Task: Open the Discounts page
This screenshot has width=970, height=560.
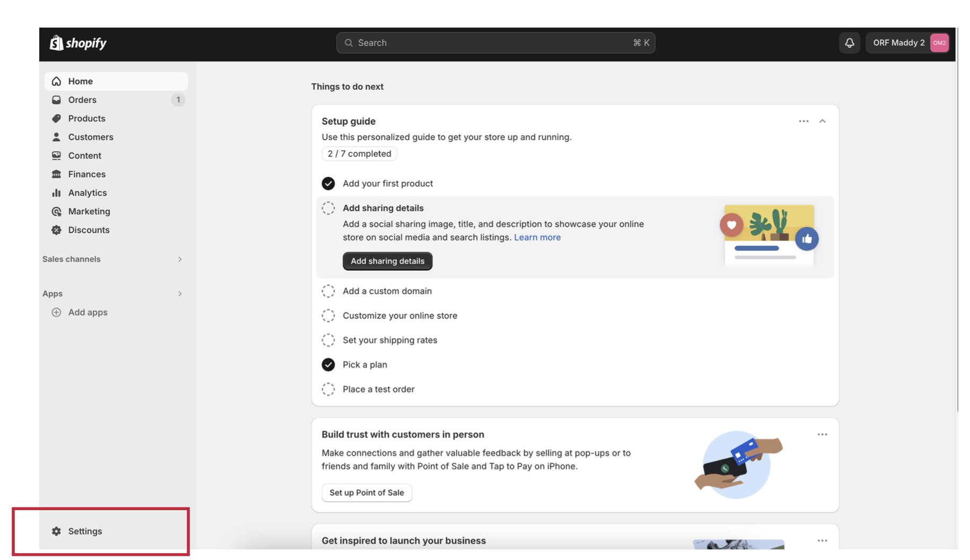Action: point(116,230)
